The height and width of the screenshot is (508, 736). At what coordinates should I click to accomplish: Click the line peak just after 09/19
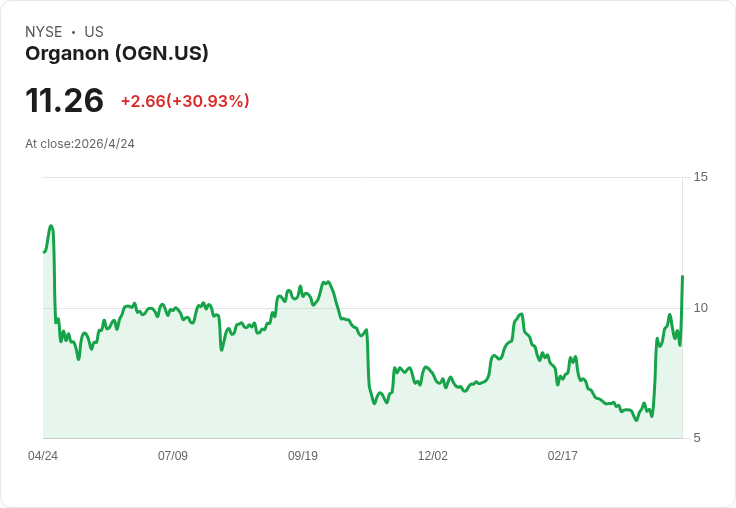pos(327,282)
